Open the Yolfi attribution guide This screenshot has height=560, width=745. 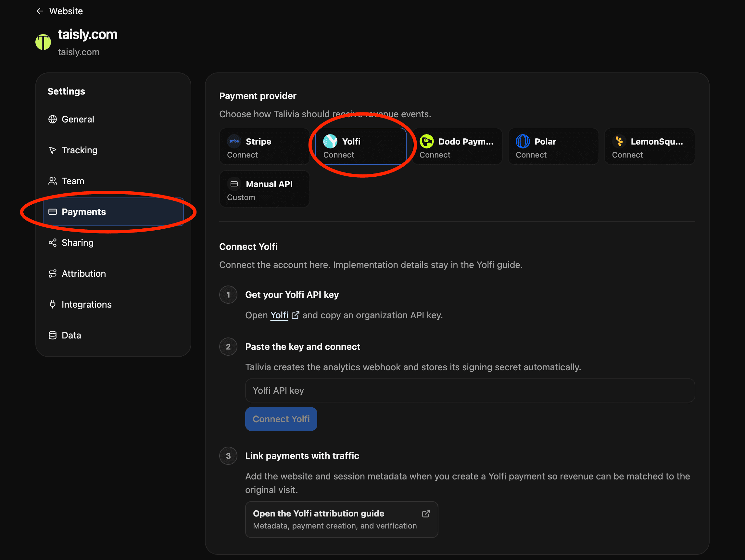(342, 520)
